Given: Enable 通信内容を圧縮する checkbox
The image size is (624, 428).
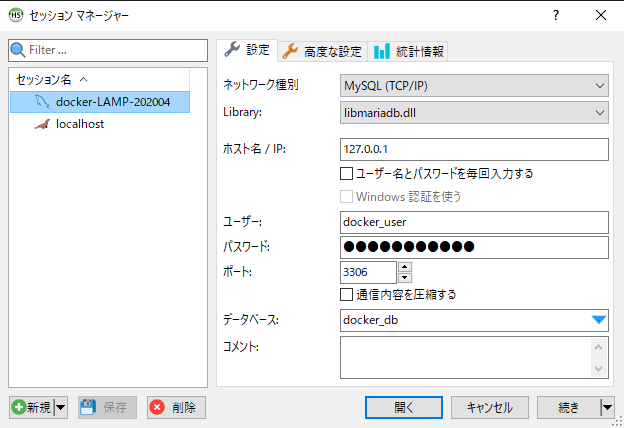Looking at the screenshot, I should click(346, 295).
